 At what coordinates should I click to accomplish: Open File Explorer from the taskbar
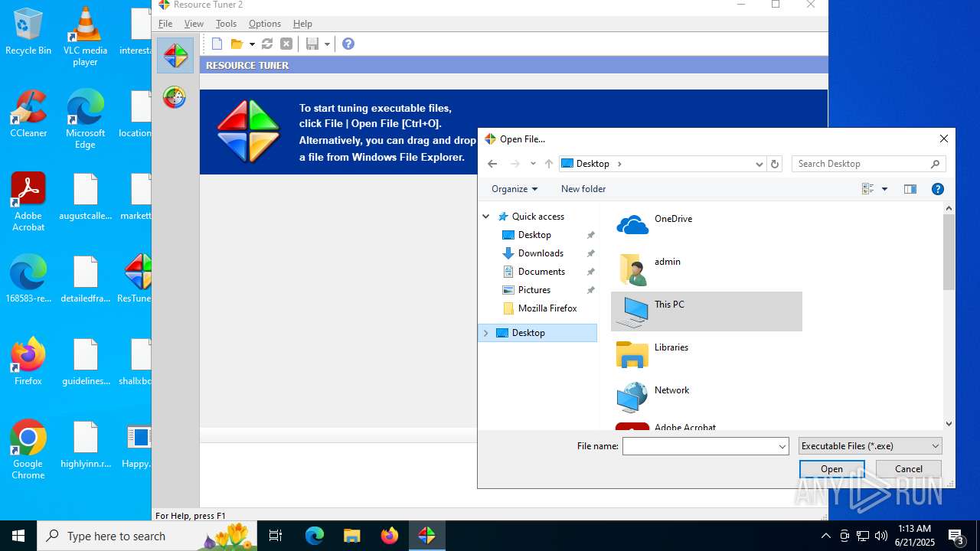click(351, 536)
